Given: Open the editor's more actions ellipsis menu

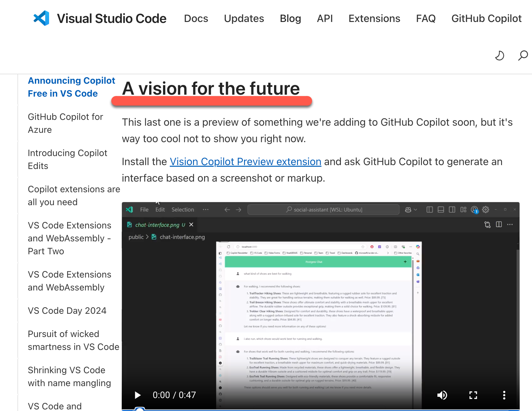Looking at the screenshot, I should click(x=510, y=224).
